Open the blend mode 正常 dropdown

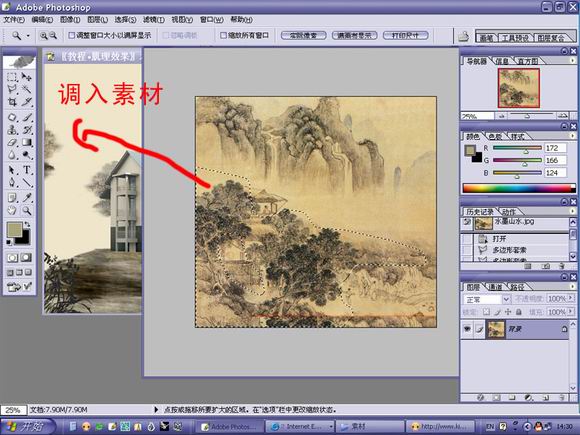click(x=506, y=299)
